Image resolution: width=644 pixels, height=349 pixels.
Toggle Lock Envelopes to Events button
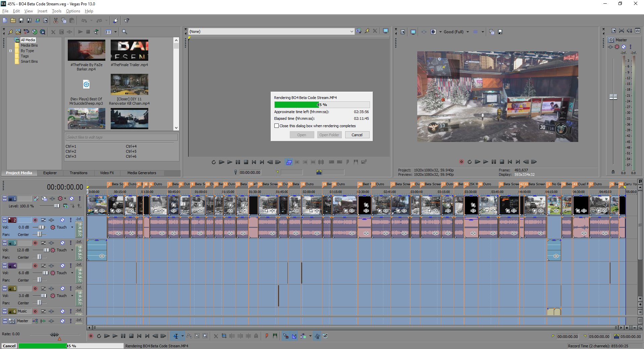click(317, 336)
